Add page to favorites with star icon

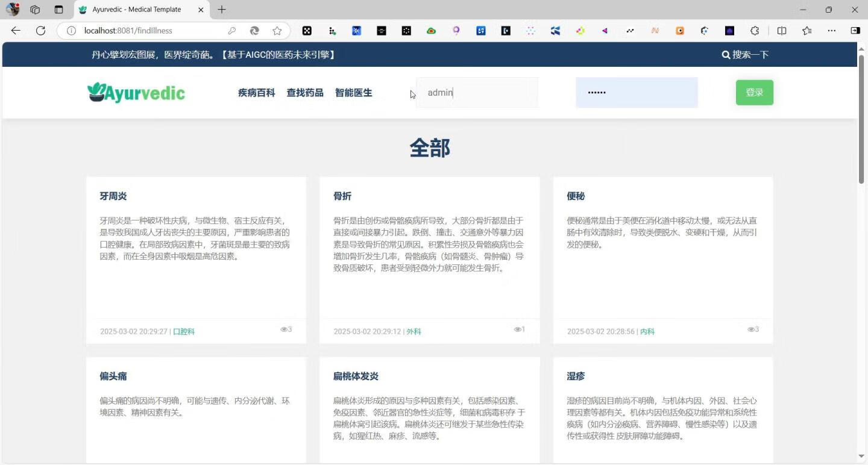(x=277, y=31)
